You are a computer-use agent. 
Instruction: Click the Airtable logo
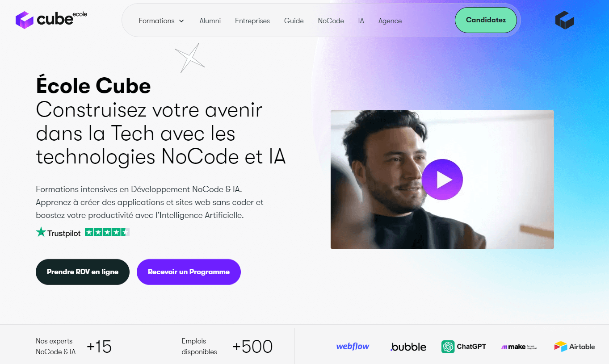coord(575,347)
